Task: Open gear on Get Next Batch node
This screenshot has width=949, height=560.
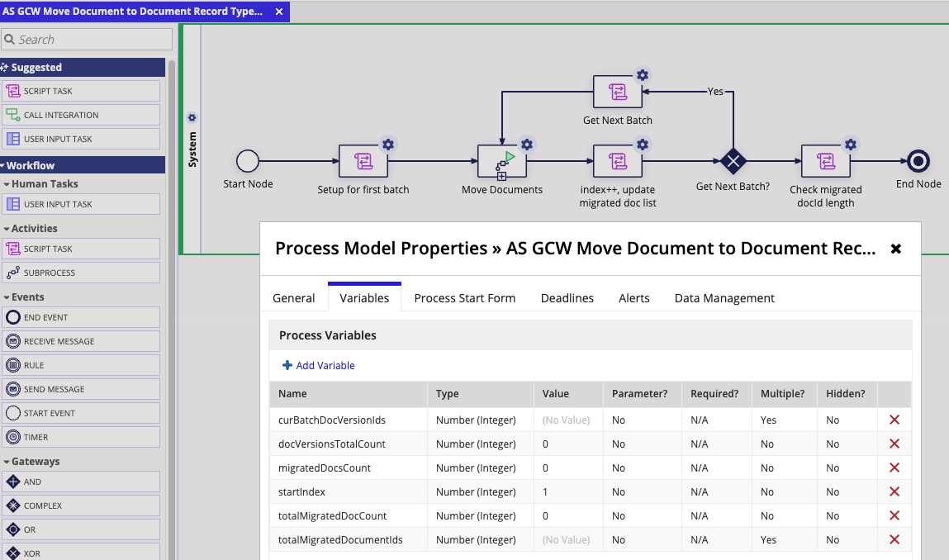Action: [x=642, y=75]
